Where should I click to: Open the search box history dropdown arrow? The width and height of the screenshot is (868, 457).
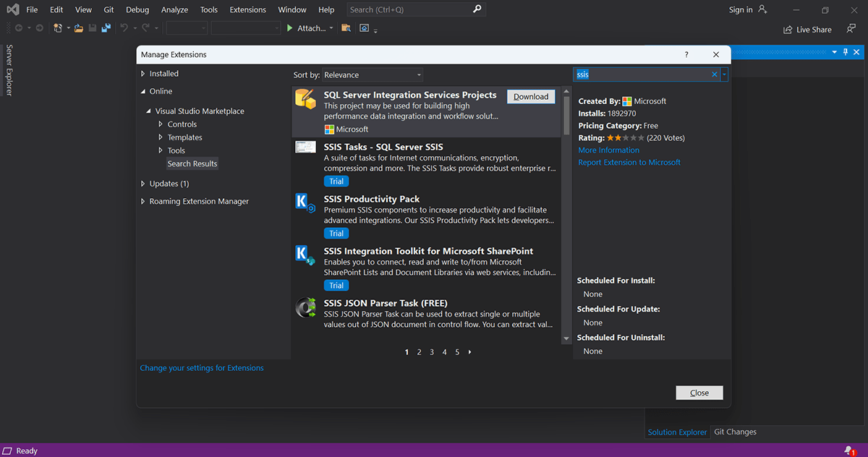[x=725, y=74]
